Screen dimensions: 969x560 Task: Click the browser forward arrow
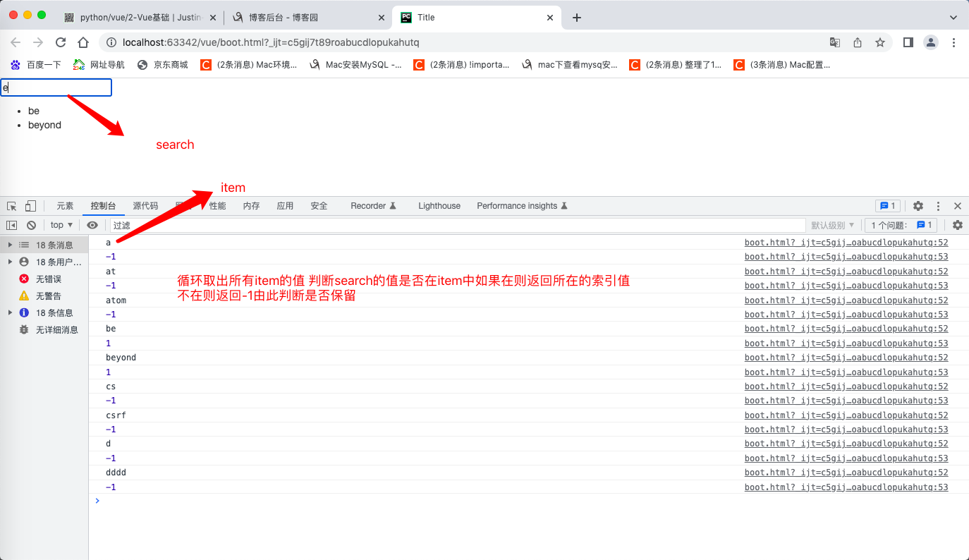pos(38,42)
